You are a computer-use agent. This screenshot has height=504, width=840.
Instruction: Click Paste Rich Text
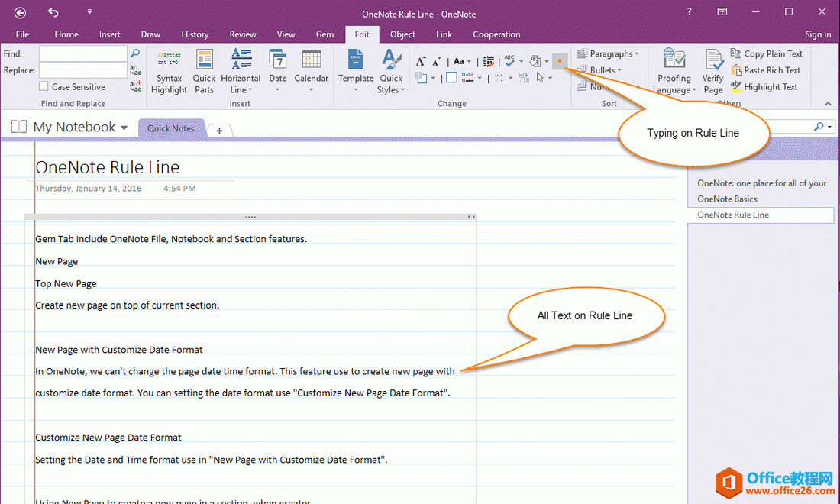point(766,70)
